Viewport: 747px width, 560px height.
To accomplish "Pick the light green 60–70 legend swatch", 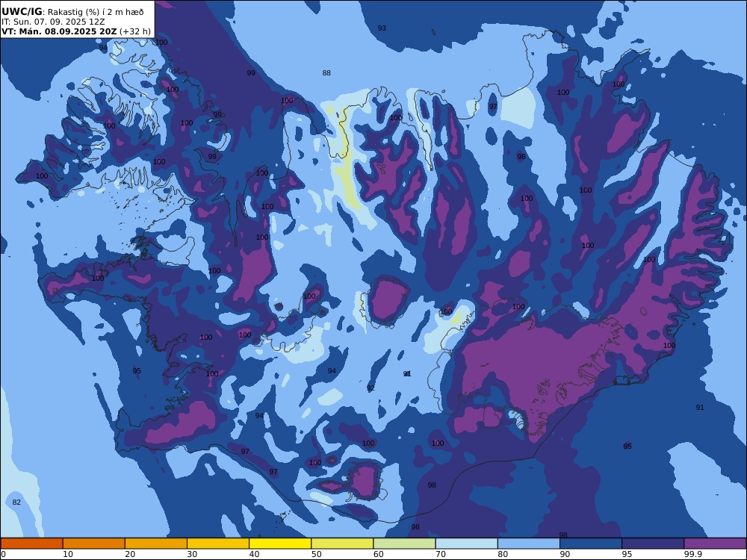I will [x=404, y=544].
